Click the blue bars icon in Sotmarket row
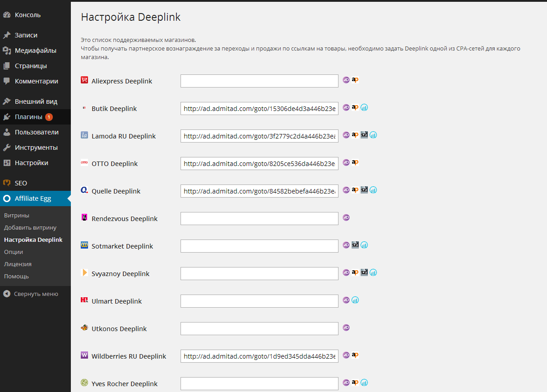547x392 pixels. pos(364,245)
